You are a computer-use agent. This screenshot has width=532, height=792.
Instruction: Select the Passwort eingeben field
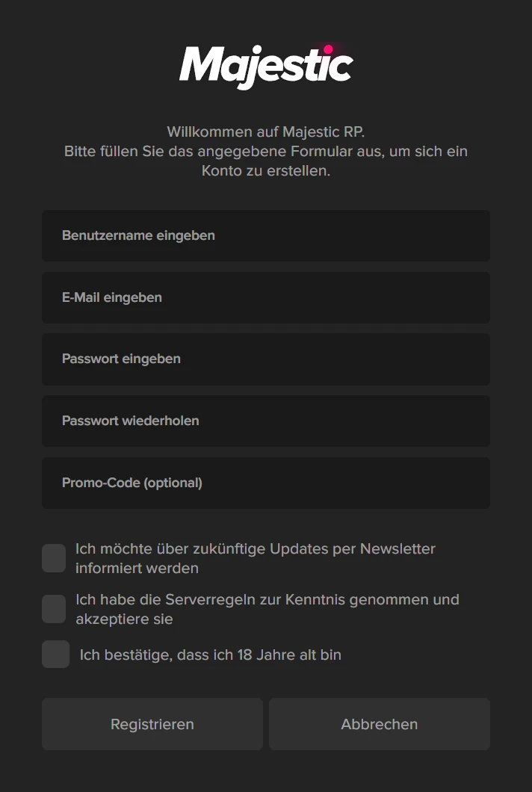coord(266,359)
